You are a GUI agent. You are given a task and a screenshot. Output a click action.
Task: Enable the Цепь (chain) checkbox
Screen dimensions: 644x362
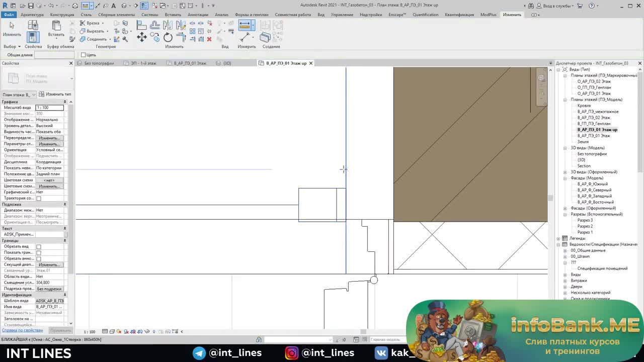click(84, 55)
